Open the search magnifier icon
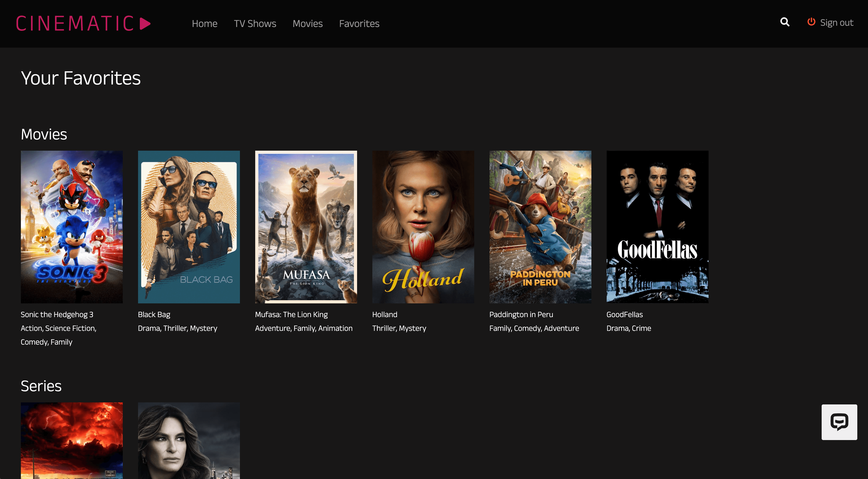This screenshot has height=479, width=868. [x=785, y=22]
